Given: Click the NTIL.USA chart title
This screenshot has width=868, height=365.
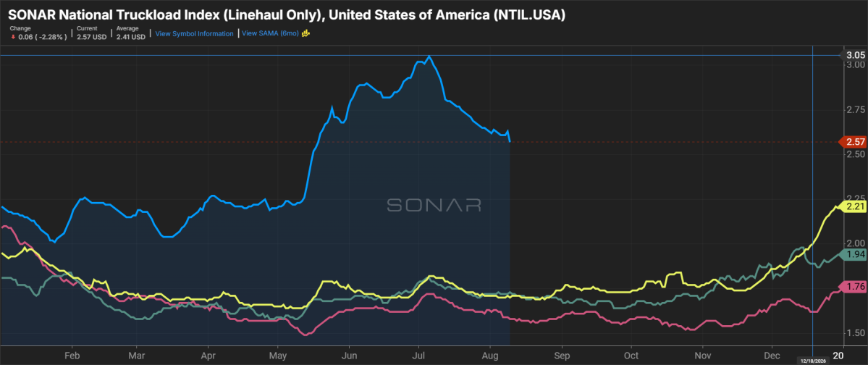Looking at the screenshot, I should (x=286, y=16).
